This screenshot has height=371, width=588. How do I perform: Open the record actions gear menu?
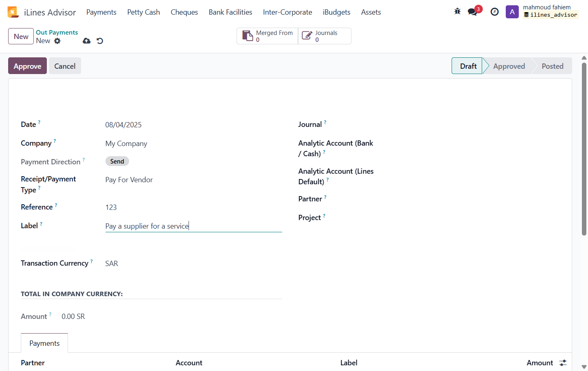click(57, 41)
